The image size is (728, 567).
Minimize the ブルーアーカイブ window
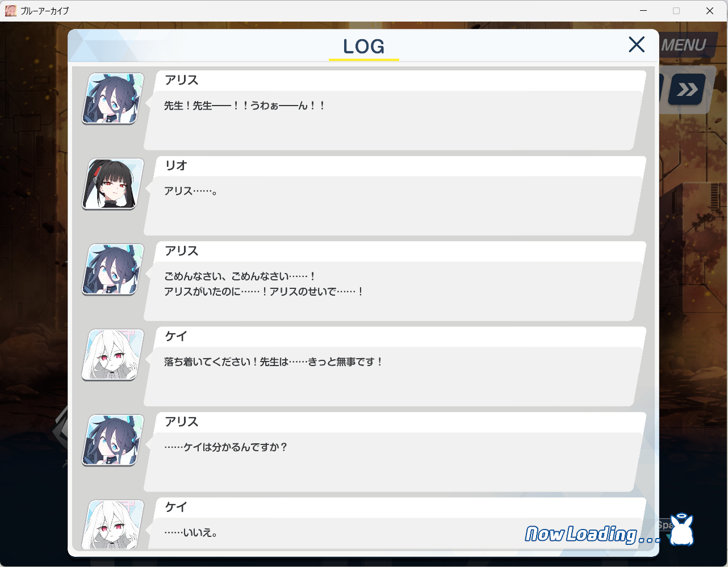643,11
